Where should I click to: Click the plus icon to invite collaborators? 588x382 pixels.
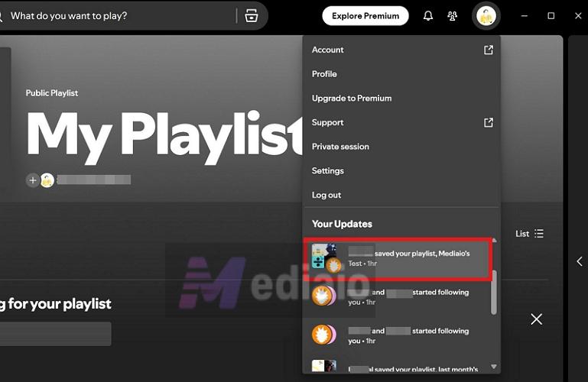tap(33, 180)
